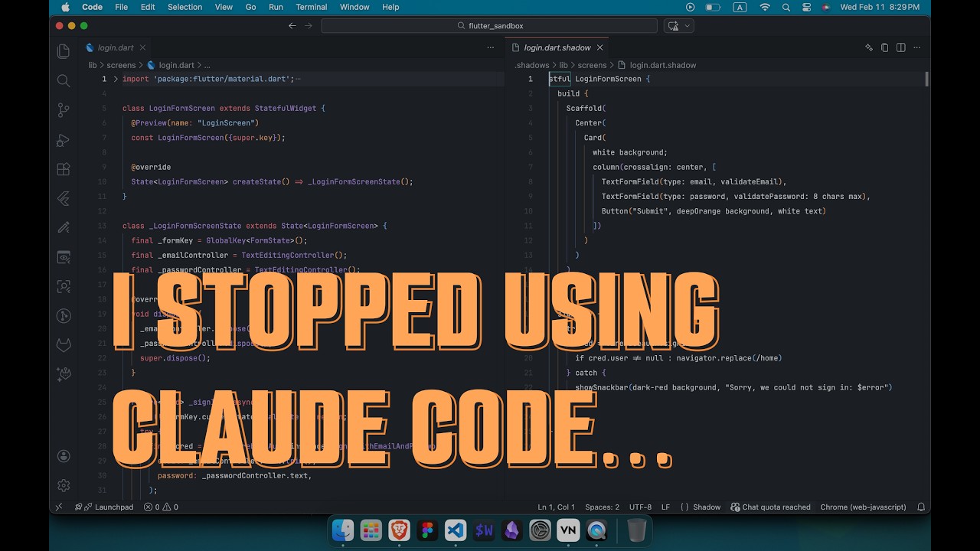Click 'UTF-8' encoding in status bar

pyautogui.click(x=640, y=507)
